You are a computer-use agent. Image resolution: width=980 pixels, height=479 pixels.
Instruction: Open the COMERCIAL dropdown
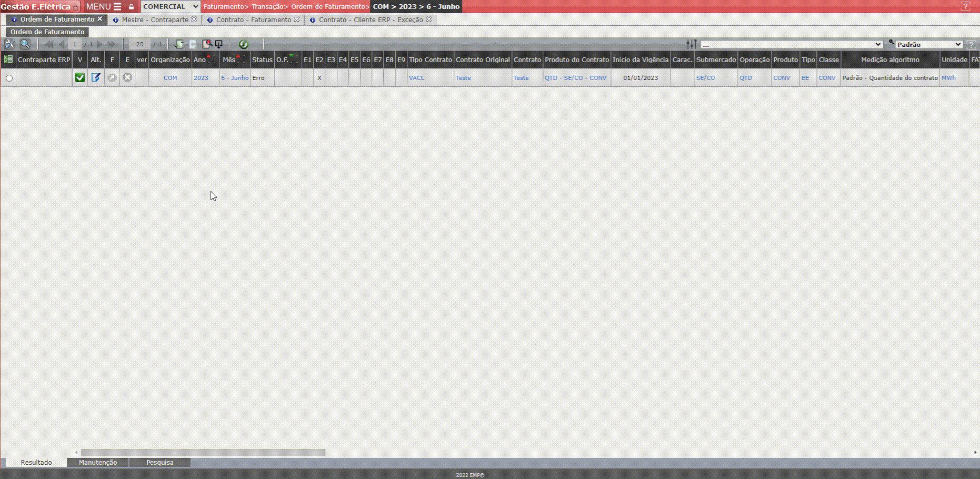tap(171, 7)
